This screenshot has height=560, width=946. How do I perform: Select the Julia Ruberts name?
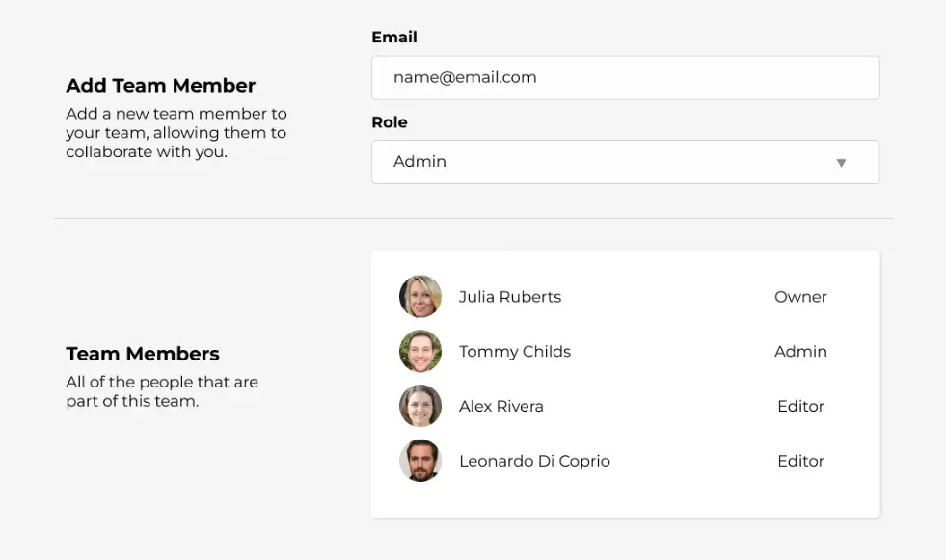tap(510, 297)
